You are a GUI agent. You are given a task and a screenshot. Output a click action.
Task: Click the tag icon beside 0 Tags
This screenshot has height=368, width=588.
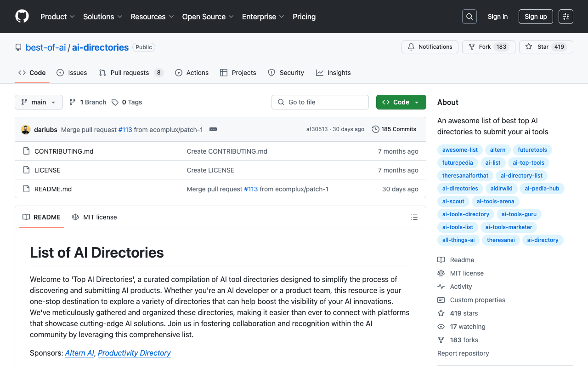coord(115,102)
